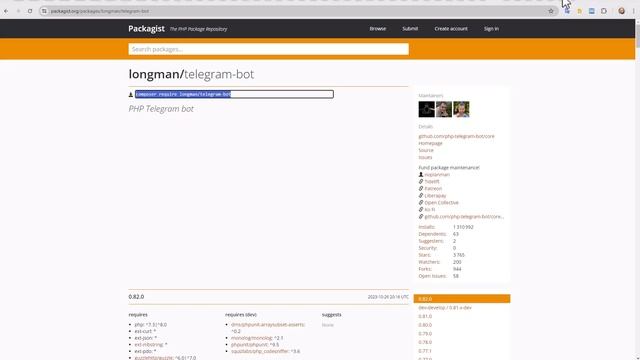Click the 0.82.0 version heading

[x=136, y=297]
